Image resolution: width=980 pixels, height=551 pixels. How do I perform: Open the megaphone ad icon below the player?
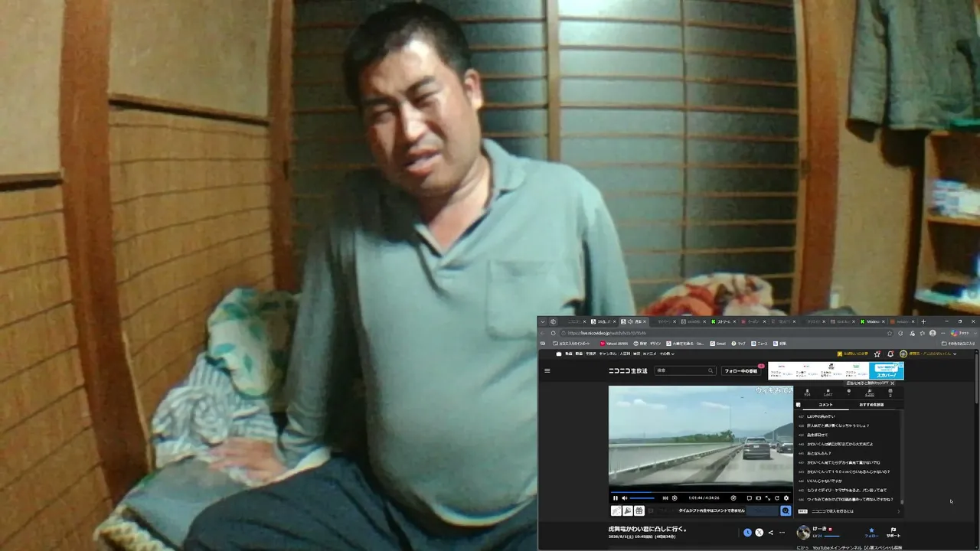click(627, 510)
